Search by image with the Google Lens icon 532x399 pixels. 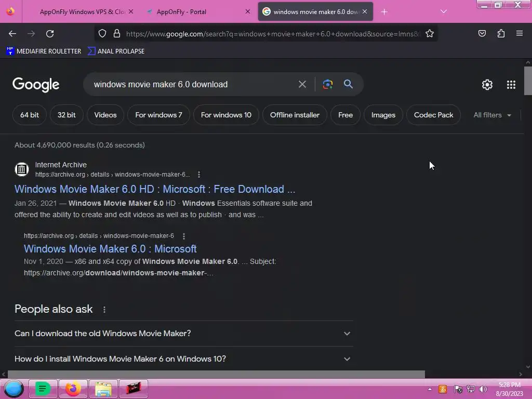pyautogui.click(x=327, y=84)
